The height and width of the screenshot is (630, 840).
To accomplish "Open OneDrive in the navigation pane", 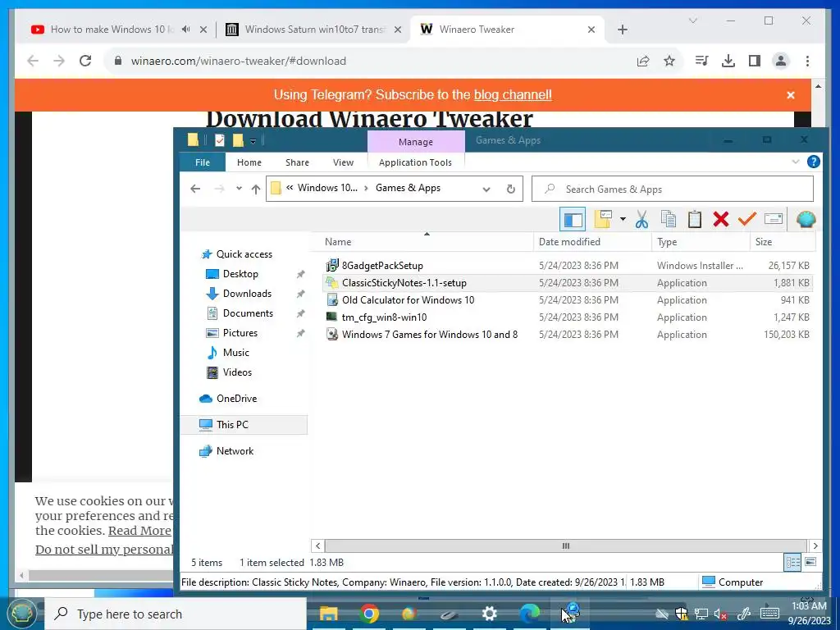I will [x=236, y=399].
